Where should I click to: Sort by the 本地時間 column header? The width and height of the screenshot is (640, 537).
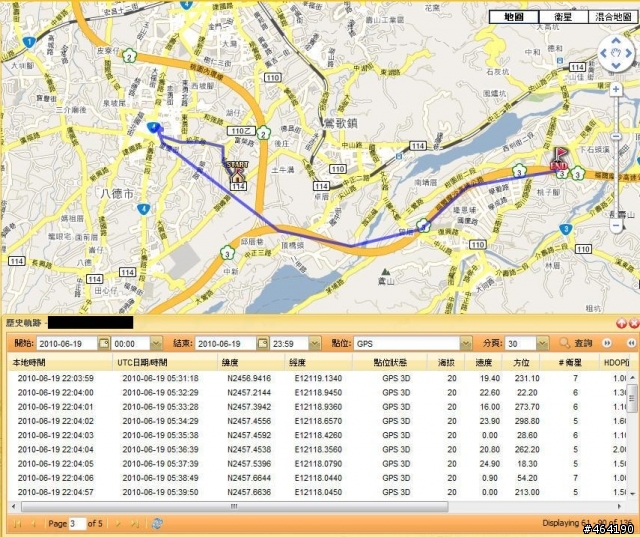click(60, 362)
